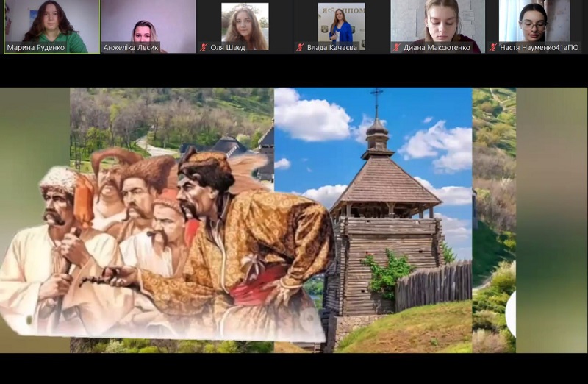This screenshot has height=384, width=588.
Task: Click the name label Диана Максютенко
Action: [x=437, y=48]
